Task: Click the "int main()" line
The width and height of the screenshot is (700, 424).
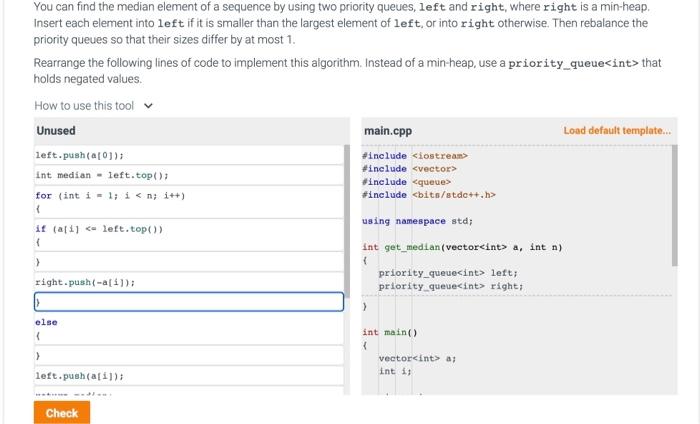Action: pyautogui.click(x=381, y=332)
